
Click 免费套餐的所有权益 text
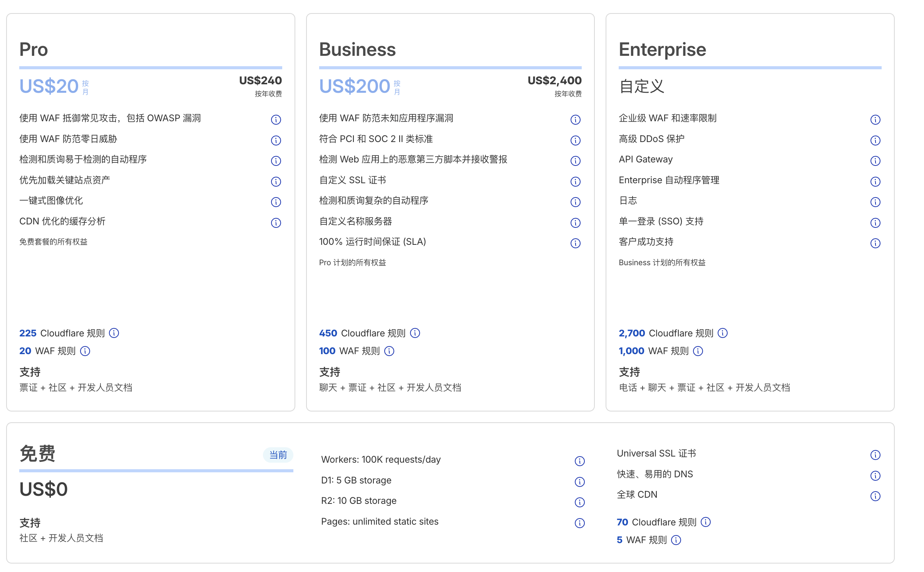[x=54, y=242]
